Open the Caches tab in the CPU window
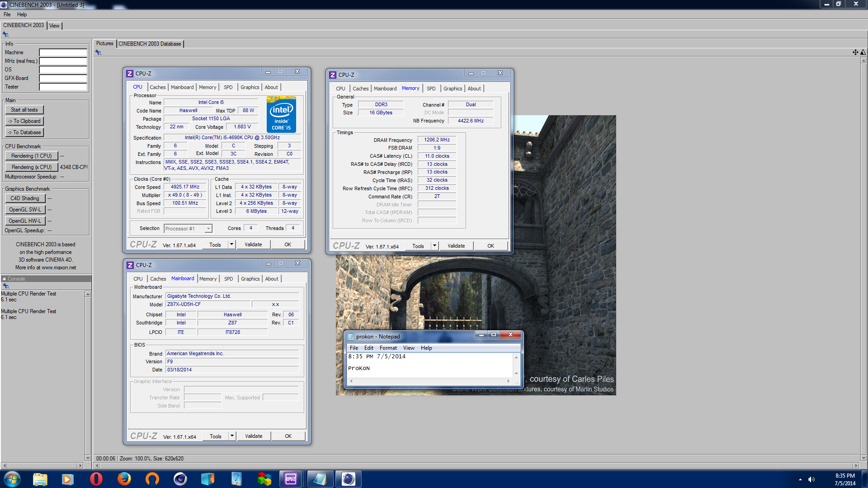This screenshot has height=488, width=868. [x=158, y=87]
